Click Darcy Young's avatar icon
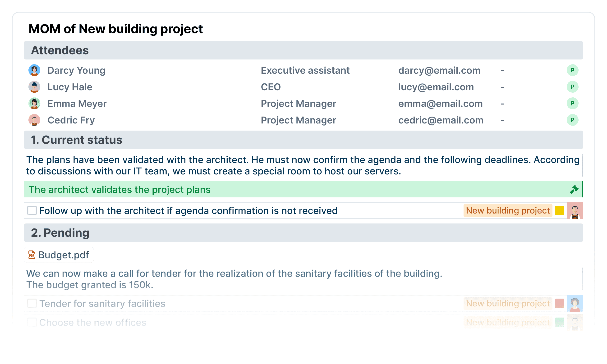The height and width of the screenshot is (364, 607). (x=35, y=70)
